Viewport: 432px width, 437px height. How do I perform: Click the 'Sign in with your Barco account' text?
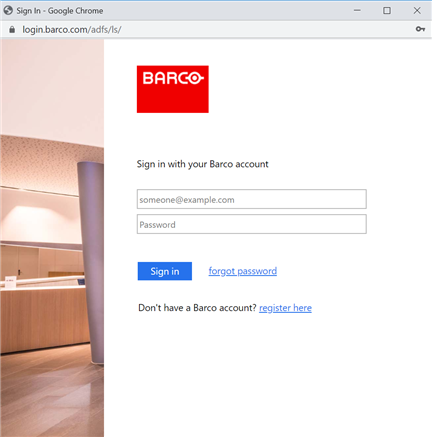(x=202, y=164)
